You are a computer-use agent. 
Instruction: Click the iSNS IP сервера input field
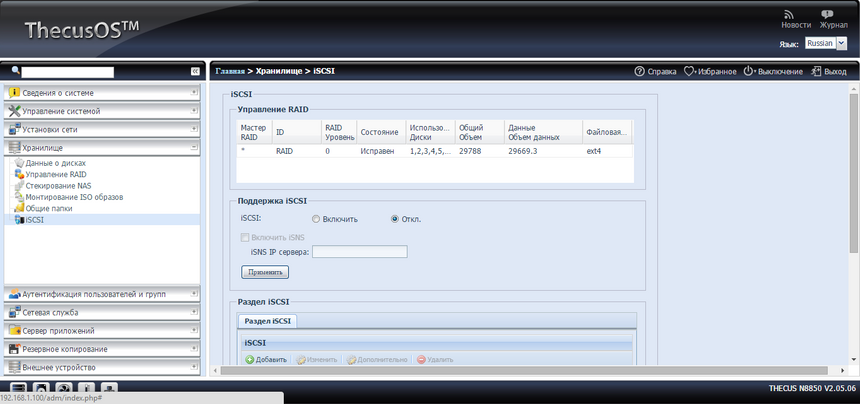click(360, 252)
